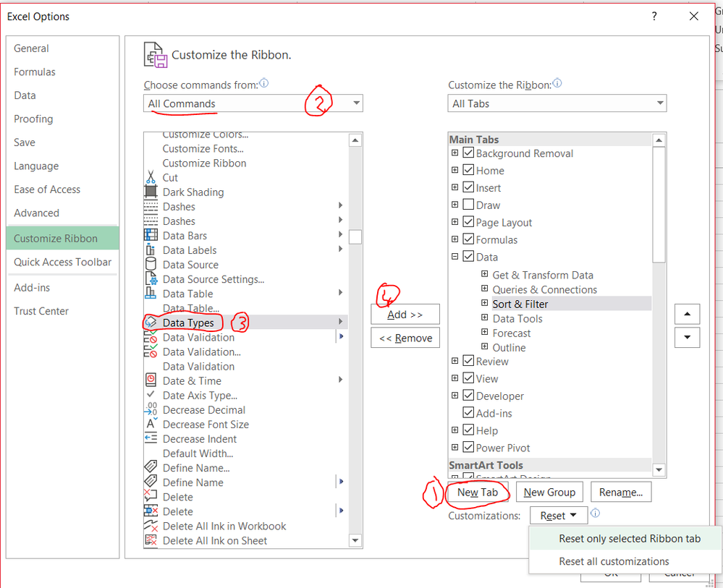Viewport: 723px width, 588px height.
Task: Click the Decrease Indent icon
Action: click(151, 438)
